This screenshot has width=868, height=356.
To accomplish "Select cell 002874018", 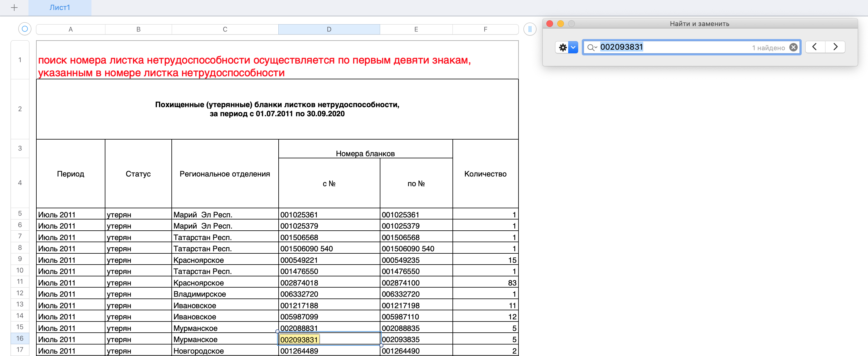I will pos(329,282).
